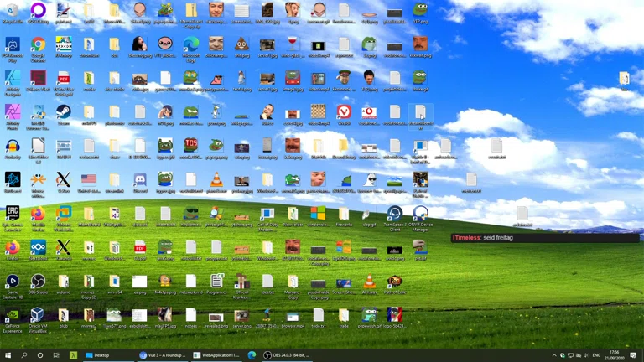Launch the Audacity desktop shortcut

click(13, 148)
